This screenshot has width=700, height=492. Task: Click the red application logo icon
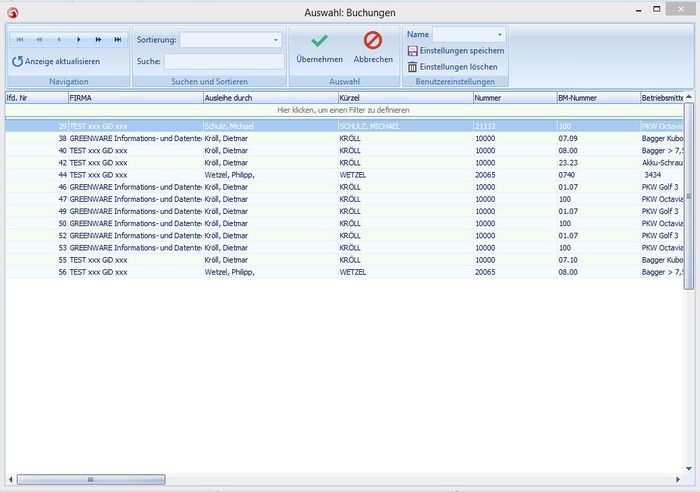[x=12, y=13]
